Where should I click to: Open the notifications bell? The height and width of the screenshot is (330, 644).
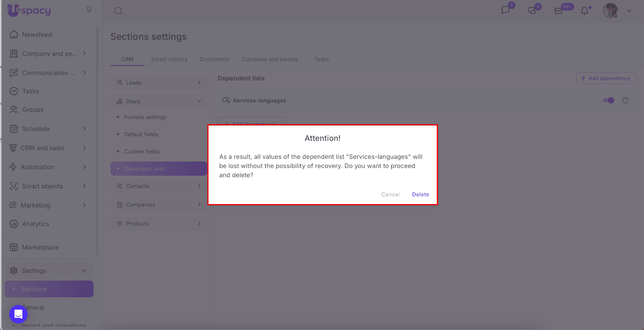[585, 11]
